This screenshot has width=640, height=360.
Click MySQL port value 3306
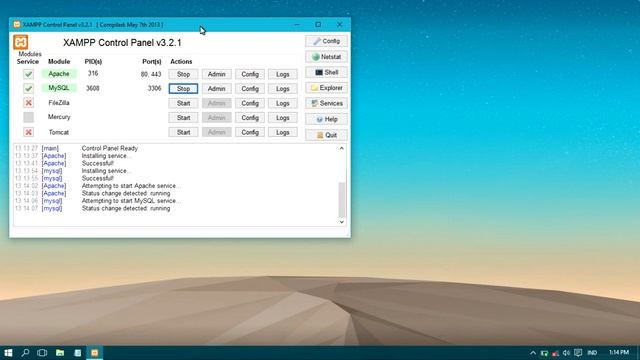pyautogui.click(x=154, y=88)
